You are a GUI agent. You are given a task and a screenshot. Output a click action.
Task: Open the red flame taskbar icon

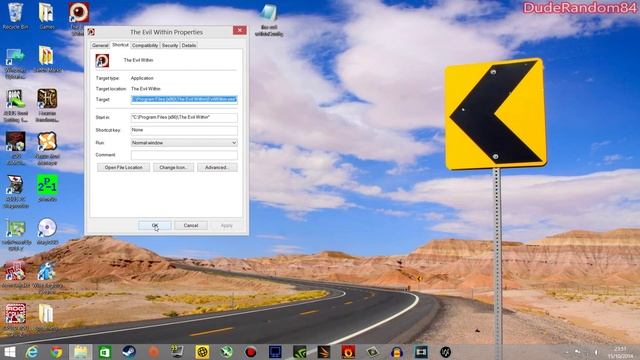pyautogui.click(x=348, y=352)
